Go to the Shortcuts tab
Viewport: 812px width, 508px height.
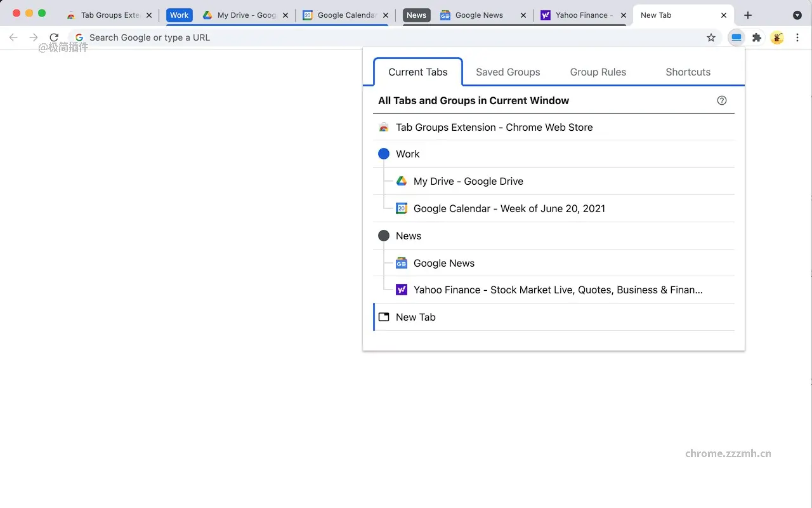pyautogui.click(x=688, y=72)
